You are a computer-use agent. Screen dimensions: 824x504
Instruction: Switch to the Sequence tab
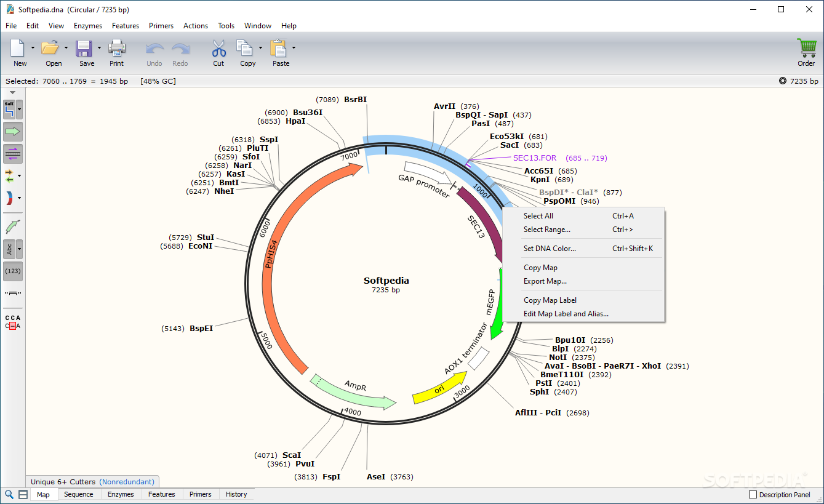pyautogui.click(x=79, y=495)
